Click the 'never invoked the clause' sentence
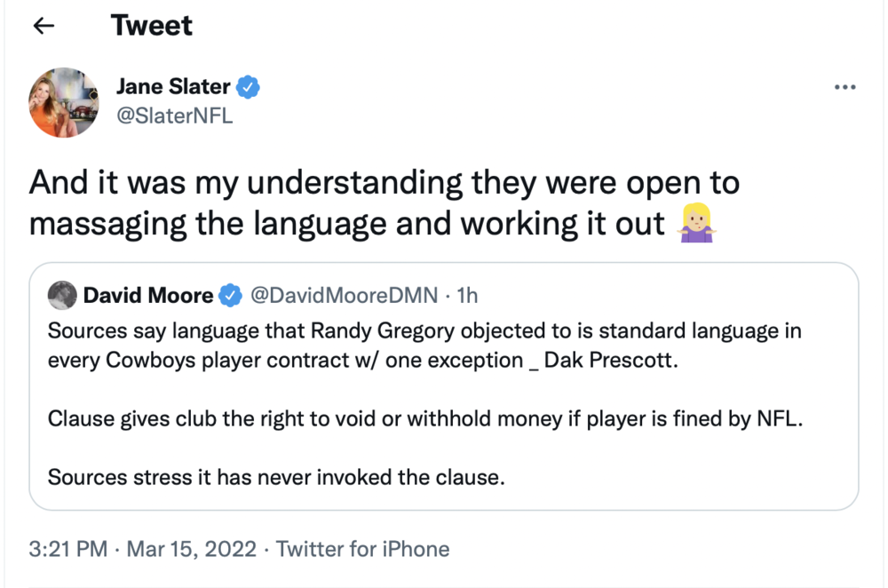Image resolution: width=888 pixels, height=588 pixels. pos(275,477)
